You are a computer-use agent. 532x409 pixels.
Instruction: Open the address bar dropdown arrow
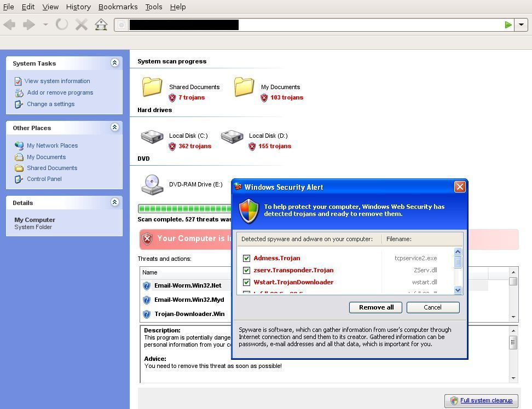[x=521, y=25]
